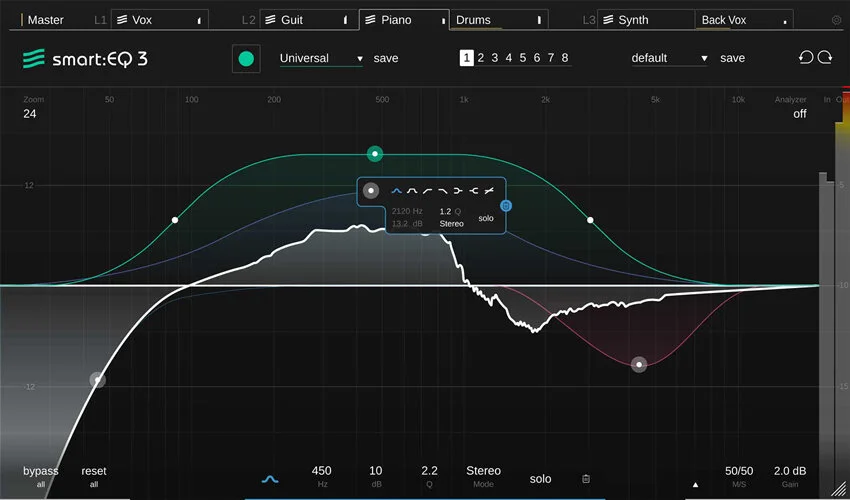This screenshot has width=850, height=500.
Task: Click the layers icon on the Piano tab
Action: pyautogui.click(x=370, y=20)
